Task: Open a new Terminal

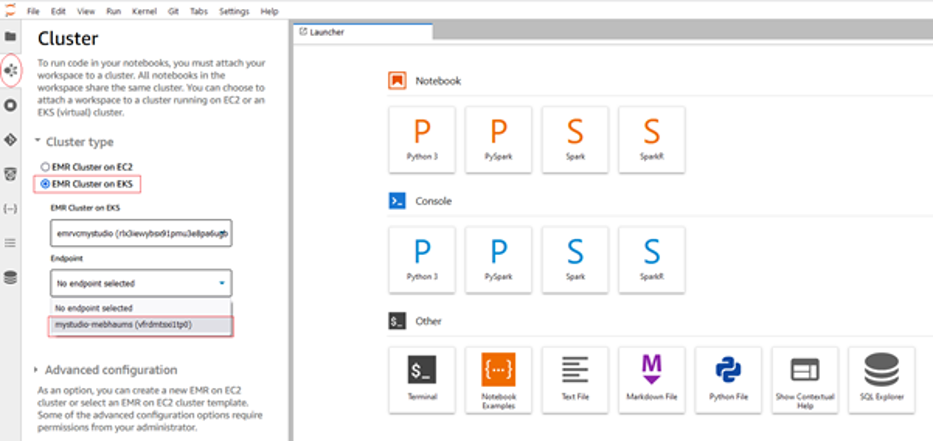Action: coord(422,380)
